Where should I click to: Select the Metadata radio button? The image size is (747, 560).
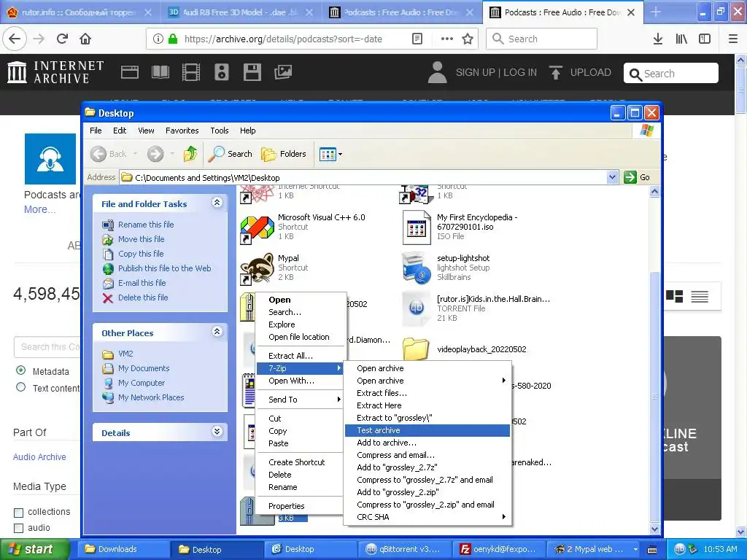pos(20,370)
